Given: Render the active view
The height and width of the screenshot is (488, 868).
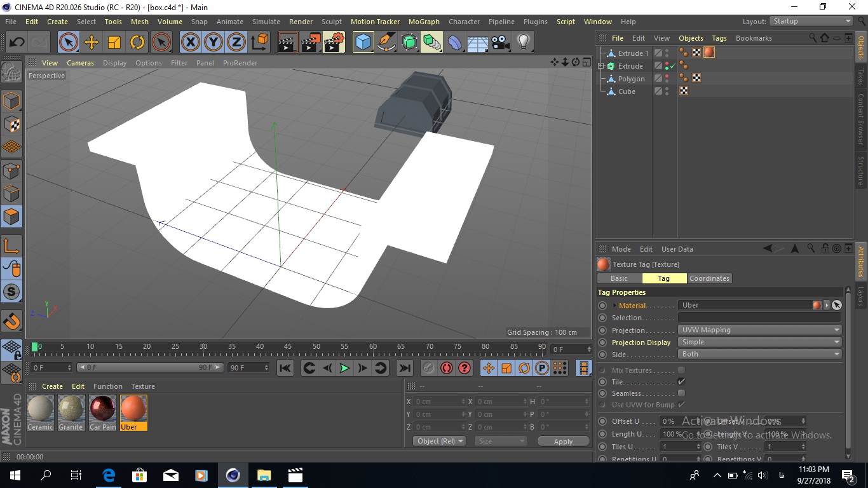Looking at the screenshot, I should [288, 43].
